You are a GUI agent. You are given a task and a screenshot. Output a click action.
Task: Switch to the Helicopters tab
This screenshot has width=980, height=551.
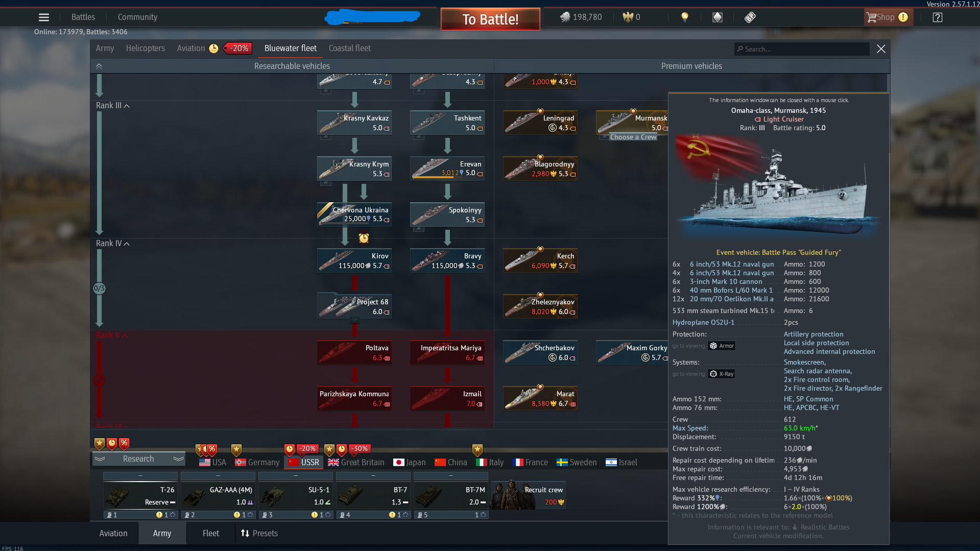[x=146, y=49]
